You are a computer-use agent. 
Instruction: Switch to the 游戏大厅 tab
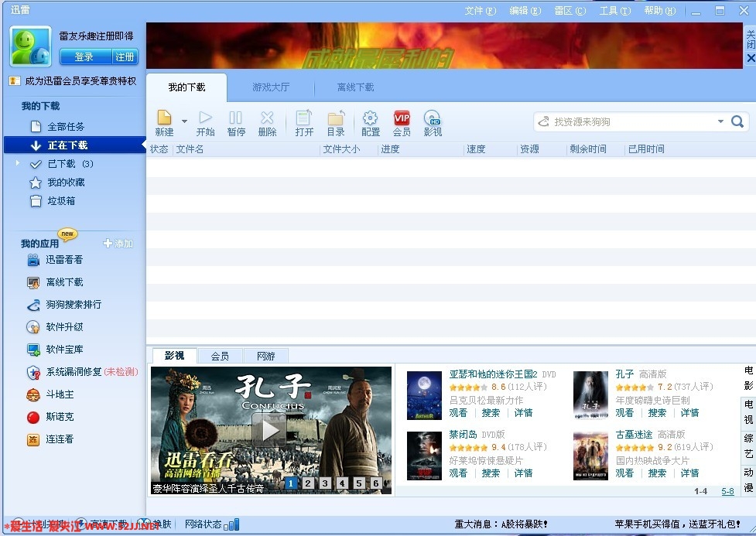coord(271,87)
